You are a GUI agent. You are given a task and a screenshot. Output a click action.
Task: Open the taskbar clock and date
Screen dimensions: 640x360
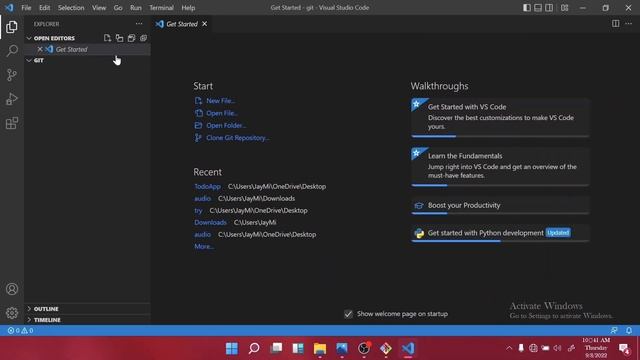(x=596, y=348)
